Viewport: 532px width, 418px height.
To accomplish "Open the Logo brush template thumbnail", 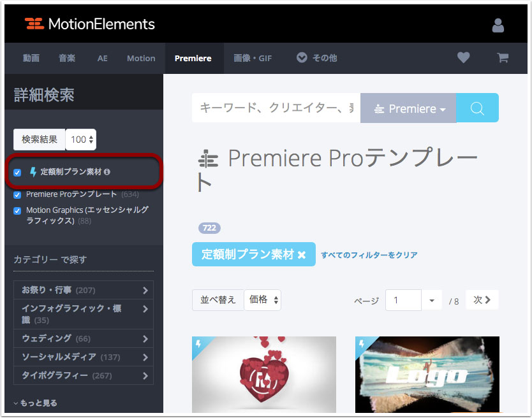I will [427, 374].
